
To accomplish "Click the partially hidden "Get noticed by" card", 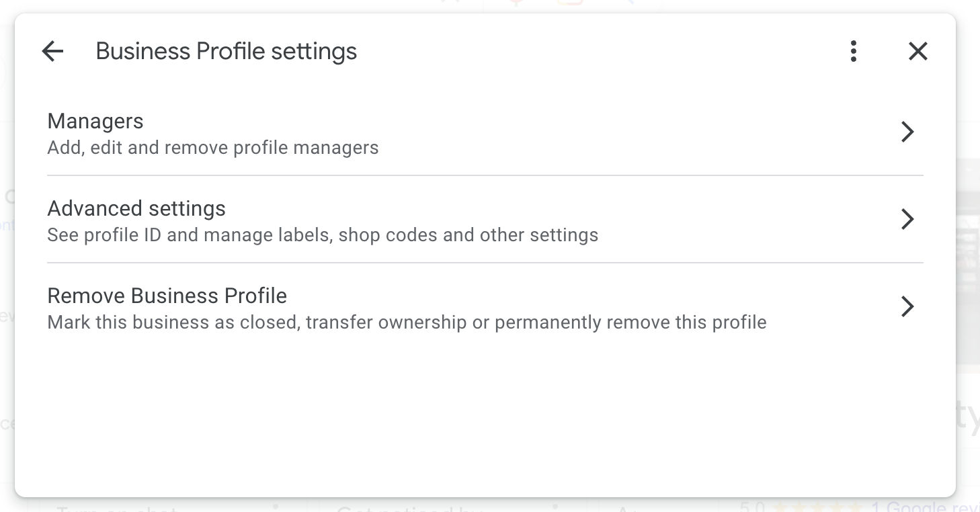I will [410, 508].
